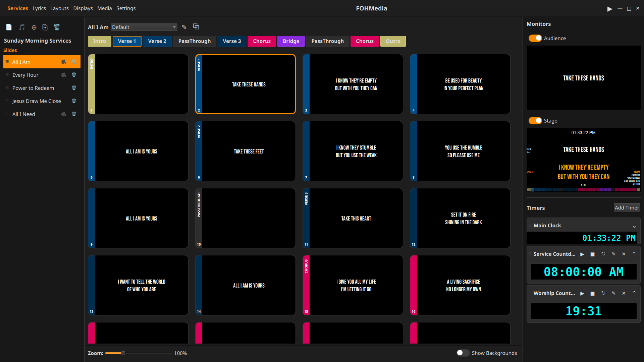Jump to the Bridge section
The image size is (644, 362).
tap(291, 41)
